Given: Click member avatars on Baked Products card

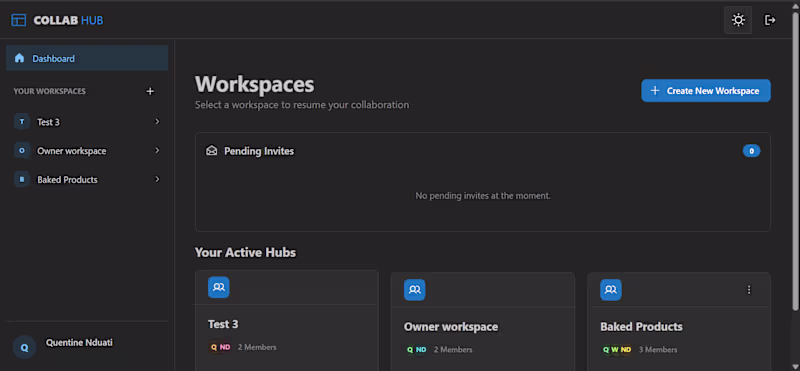Looking at the screenshot, I should pyautogui.click(x=617, y=350).
